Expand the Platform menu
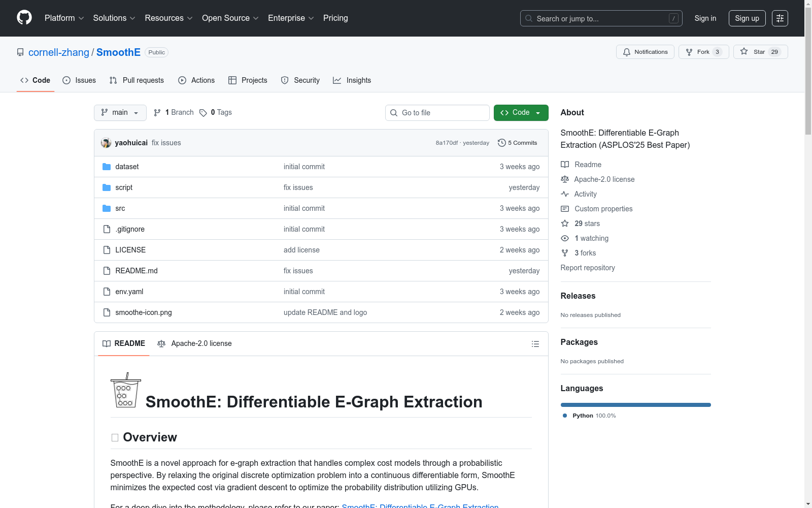812x508 pixels. coord(64,18)
